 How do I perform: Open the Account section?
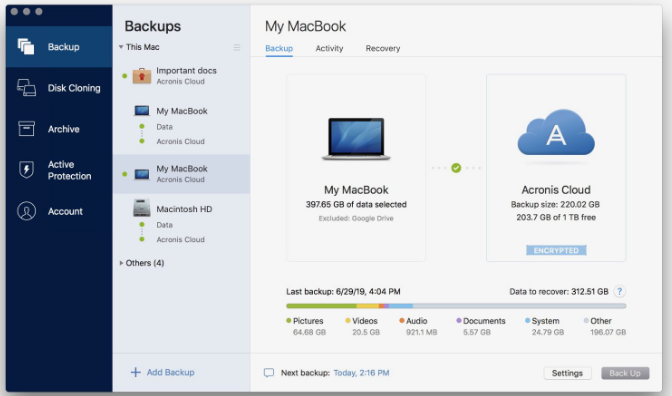click(59, 211)
